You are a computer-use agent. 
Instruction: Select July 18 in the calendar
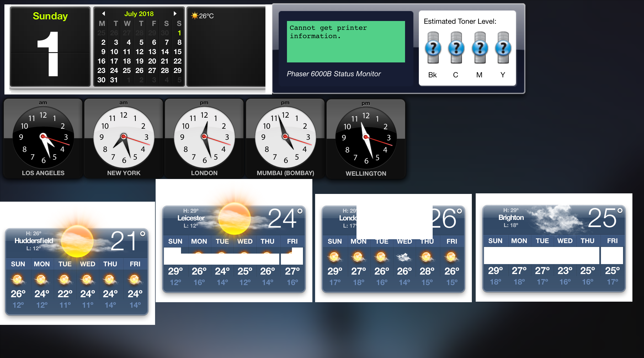click(x=127, y=61)
